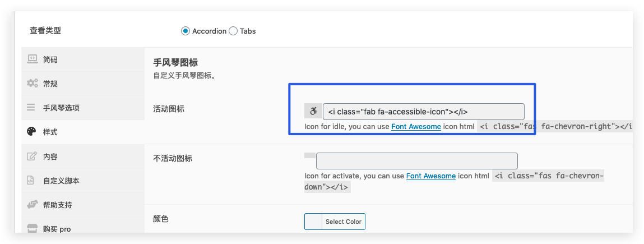Click the gears icon beside 常规
Viewport: 644px width, 244px height.
(x=32, y=84)
